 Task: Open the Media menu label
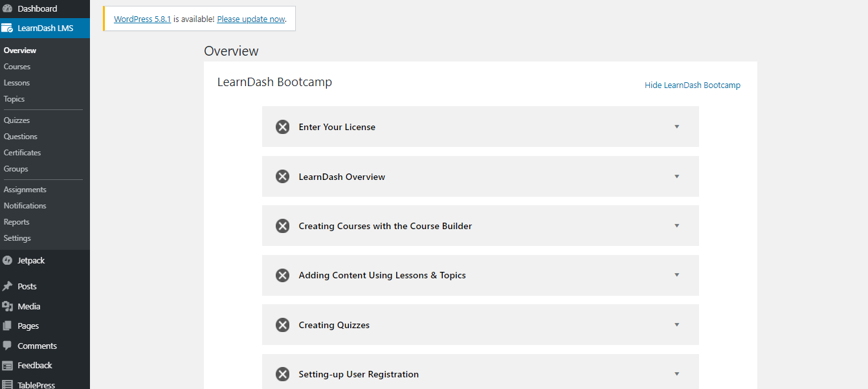coord(29,307)
